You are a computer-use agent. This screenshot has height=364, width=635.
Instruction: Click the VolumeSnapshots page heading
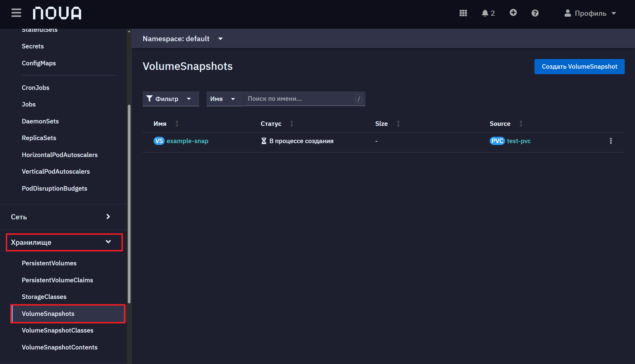[x=188, y=66]
